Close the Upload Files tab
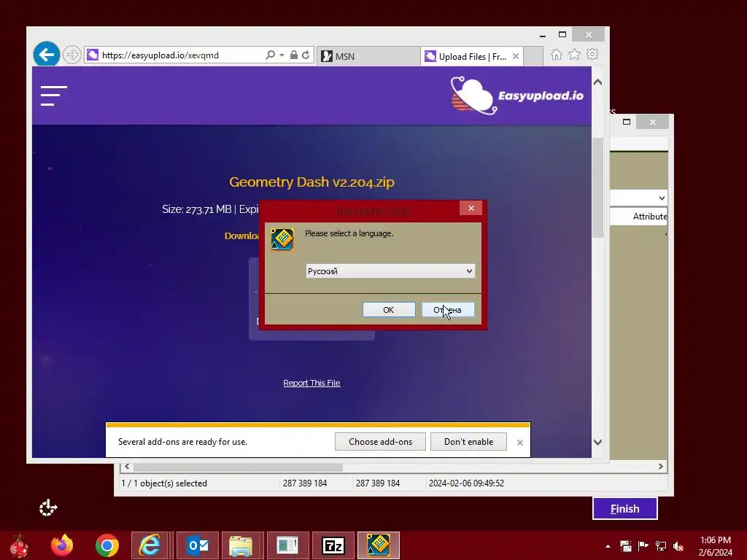747x560 pixels. point(516,56)
